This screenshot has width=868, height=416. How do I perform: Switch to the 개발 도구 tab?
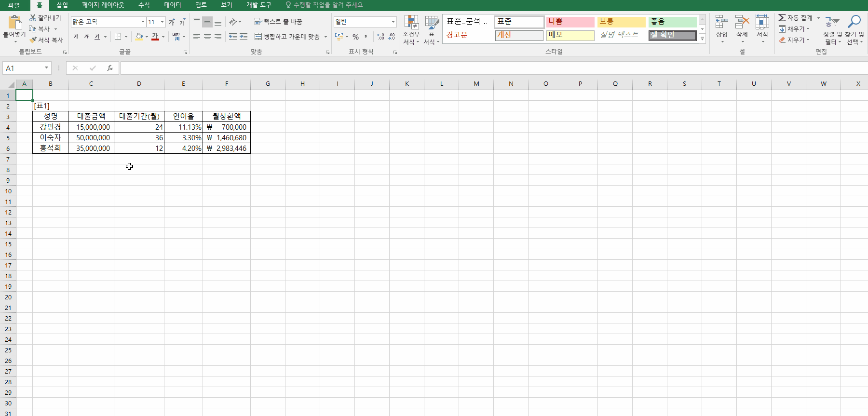pyautogui.click(x=258, y=5)
